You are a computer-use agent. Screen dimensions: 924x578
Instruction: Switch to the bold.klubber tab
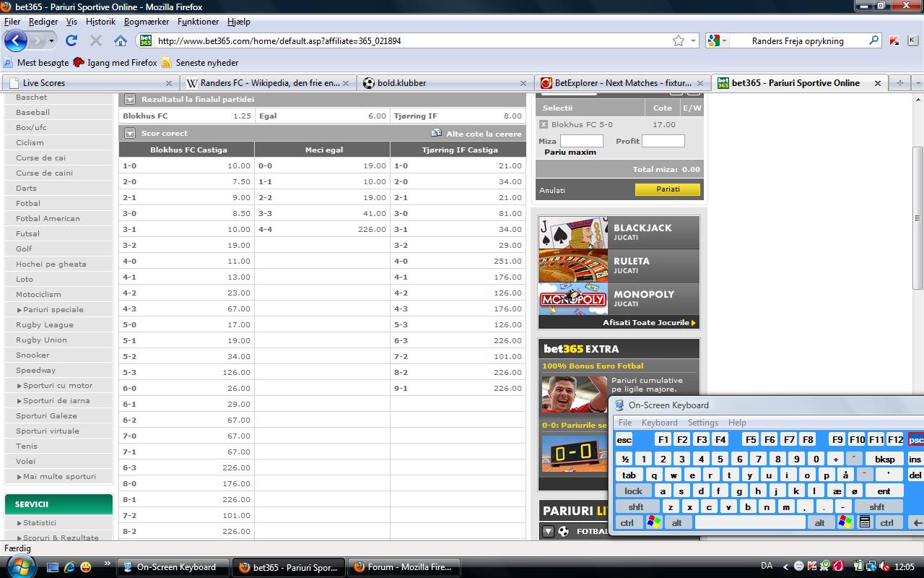tap(445, 83)
